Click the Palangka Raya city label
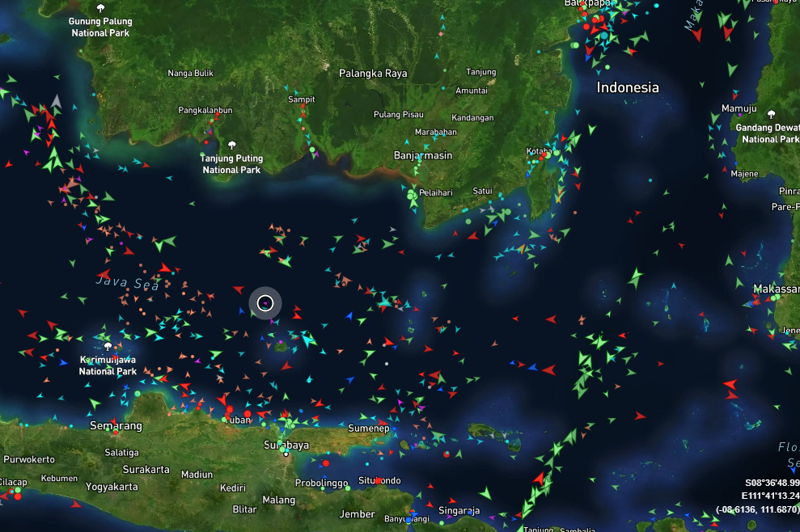The height and width of the screenshot is (532, 800). coord(373,74)
